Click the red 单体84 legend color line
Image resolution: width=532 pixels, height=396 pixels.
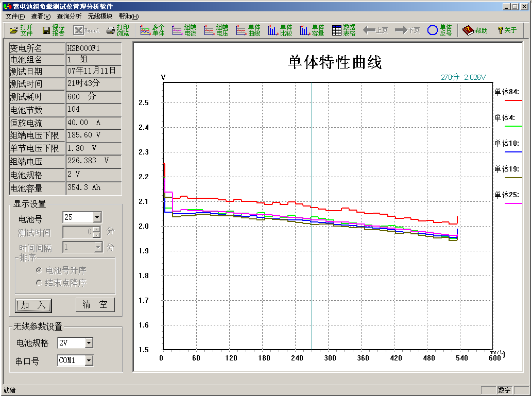[x=513, y=100]
